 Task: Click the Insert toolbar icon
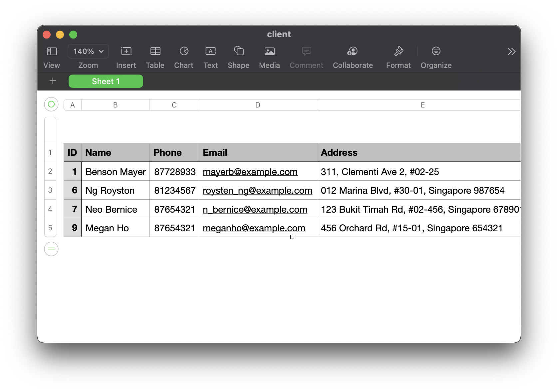point(126,51)
